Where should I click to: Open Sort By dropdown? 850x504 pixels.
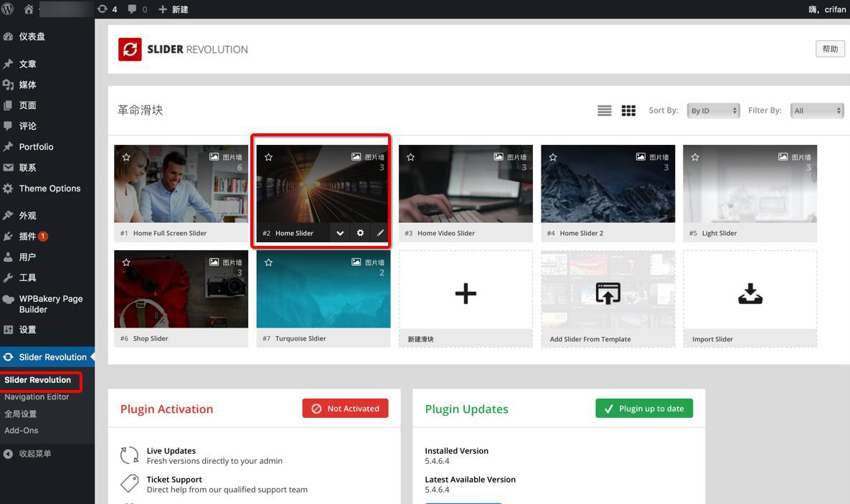coord(713,110)
